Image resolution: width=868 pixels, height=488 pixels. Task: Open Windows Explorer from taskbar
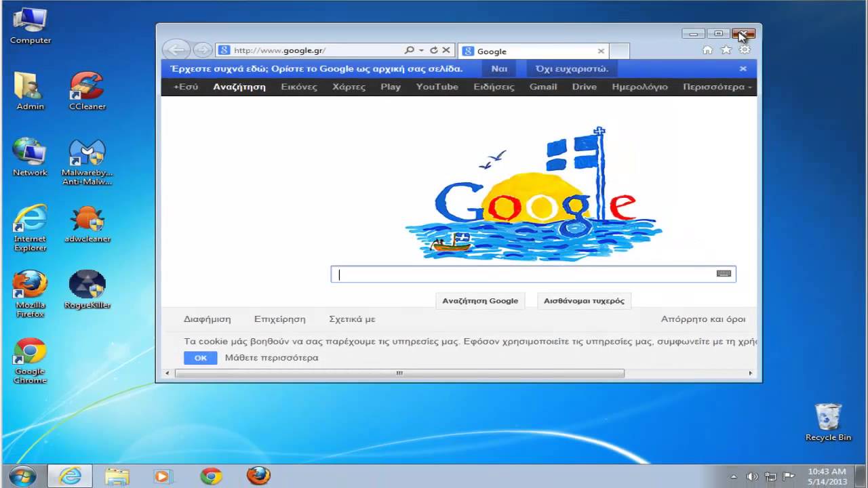pos(117,476)
